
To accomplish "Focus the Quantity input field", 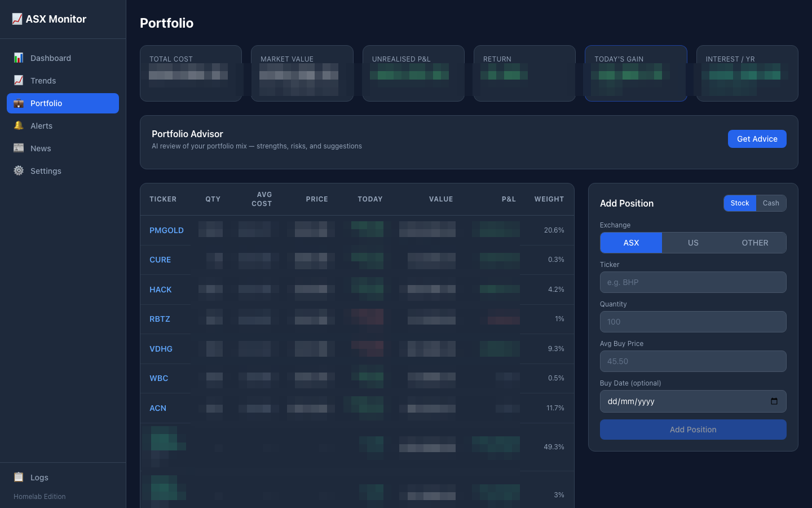I will pyautogui.click(x=693, y=322).
